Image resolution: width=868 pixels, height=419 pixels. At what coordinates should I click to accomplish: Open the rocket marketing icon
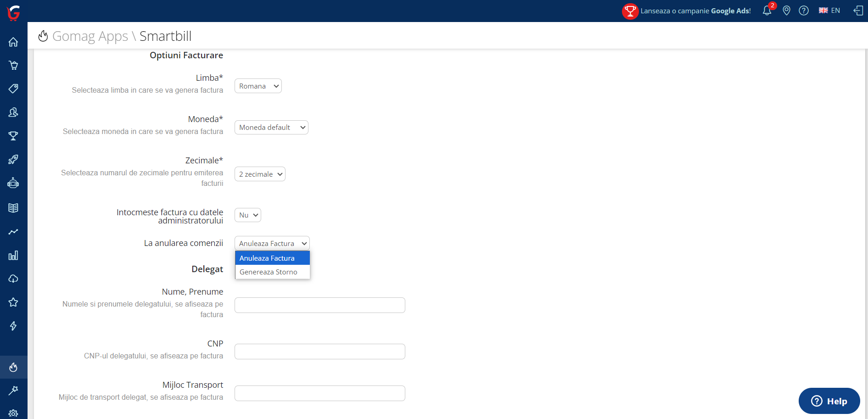[13, 159]
